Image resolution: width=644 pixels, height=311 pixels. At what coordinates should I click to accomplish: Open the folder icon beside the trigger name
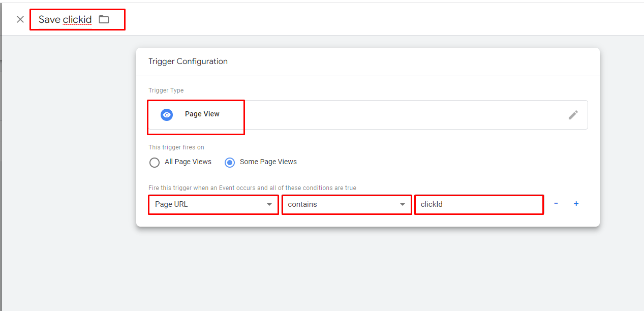104,18
